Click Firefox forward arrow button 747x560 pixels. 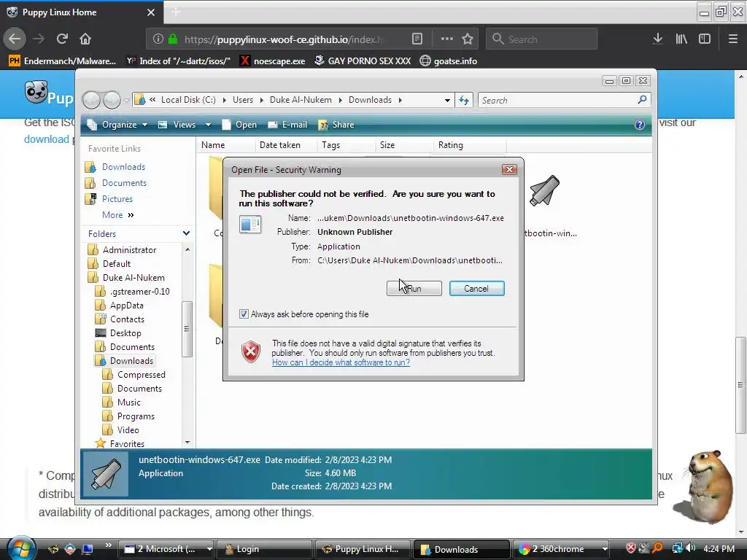[x=39, y=39]
